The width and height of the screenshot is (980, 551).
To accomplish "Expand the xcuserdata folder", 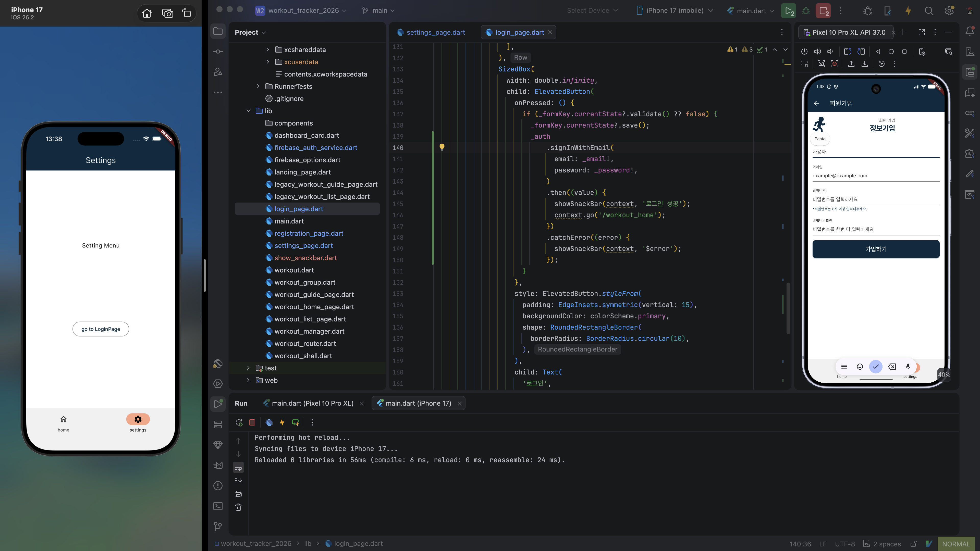I will (268, 61).
